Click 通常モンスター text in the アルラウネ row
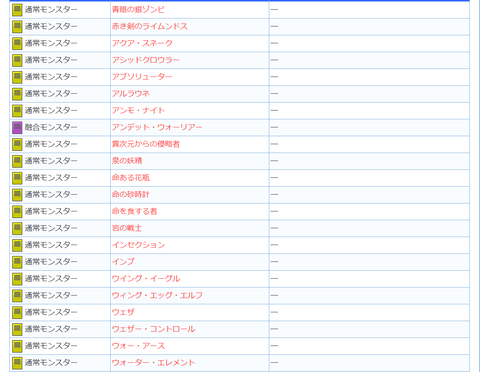The width and height of the screenshot is (480, 372). [x=51, y=94]
